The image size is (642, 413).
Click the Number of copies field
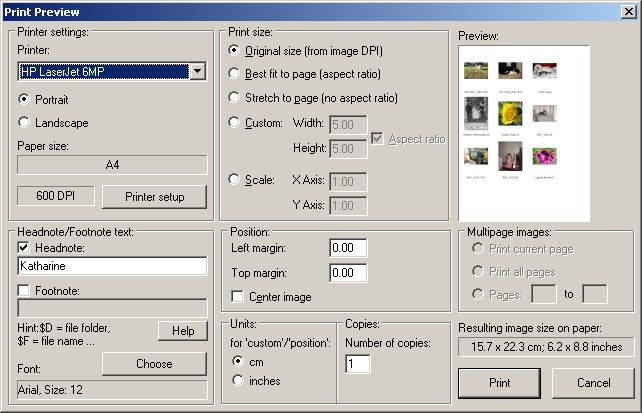tap(358, 365)
